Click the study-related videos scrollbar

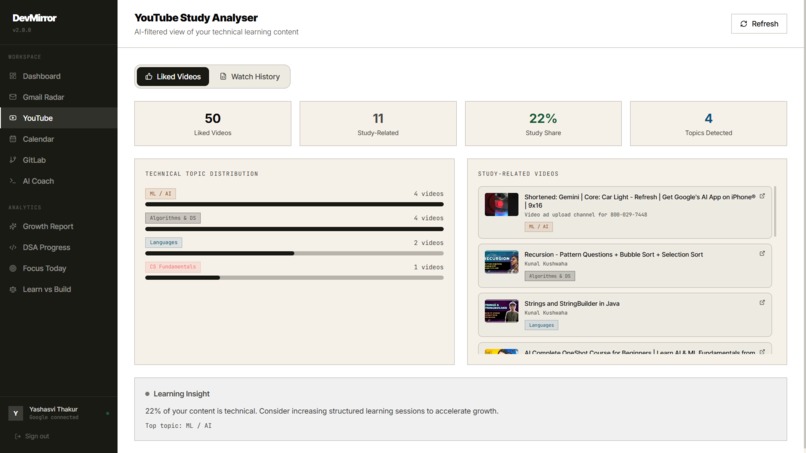(775, 212)
